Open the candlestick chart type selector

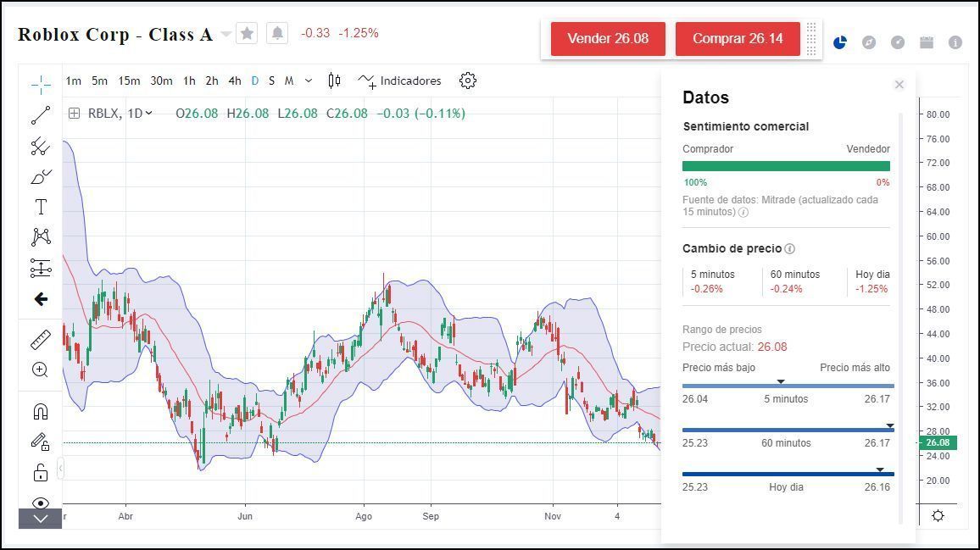point(335,81)
